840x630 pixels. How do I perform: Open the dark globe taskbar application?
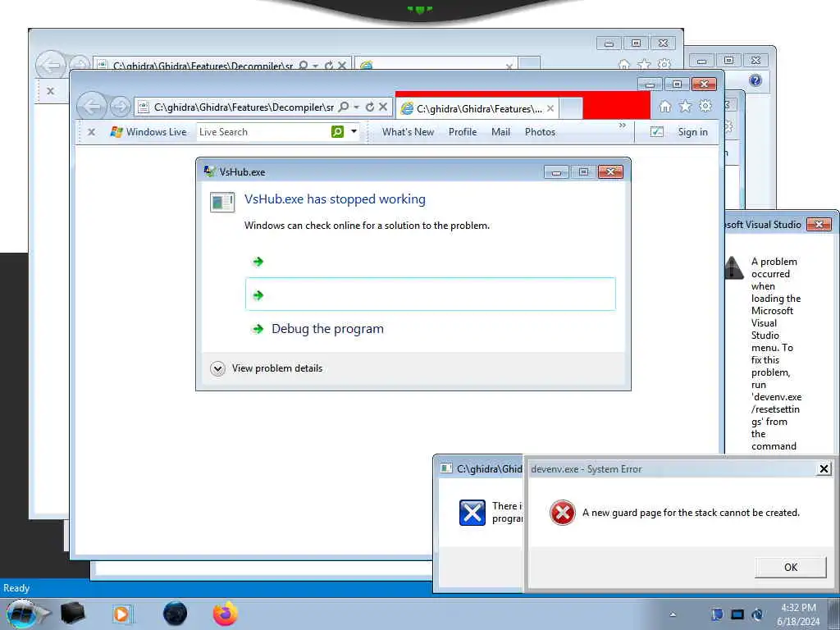176,614
